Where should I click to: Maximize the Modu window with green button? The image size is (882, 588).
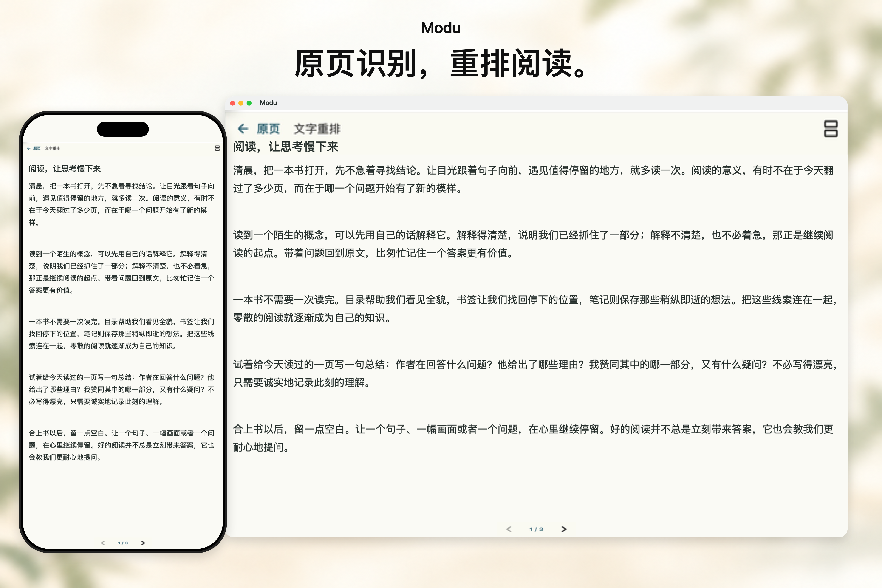coord(249,103)
